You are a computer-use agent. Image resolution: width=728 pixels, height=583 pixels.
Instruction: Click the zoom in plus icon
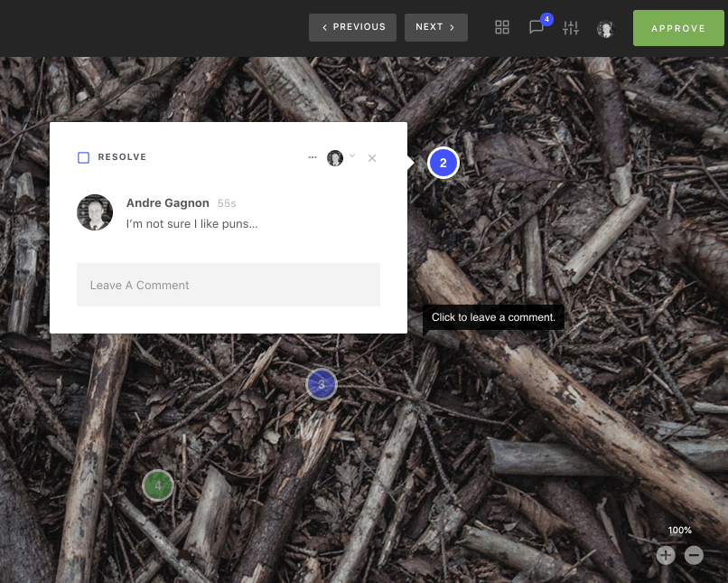pyautogui.click(x=666, y=555)
